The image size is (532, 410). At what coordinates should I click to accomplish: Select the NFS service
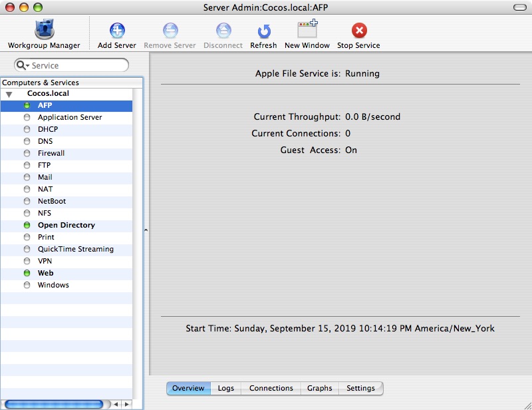tap(66, 213)
